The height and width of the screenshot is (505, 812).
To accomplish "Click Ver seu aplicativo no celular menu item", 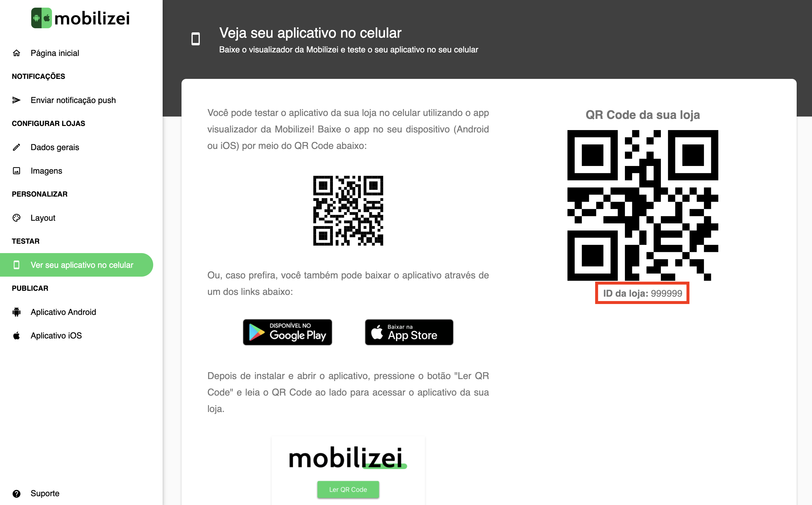I will click(x=82, y=265).
